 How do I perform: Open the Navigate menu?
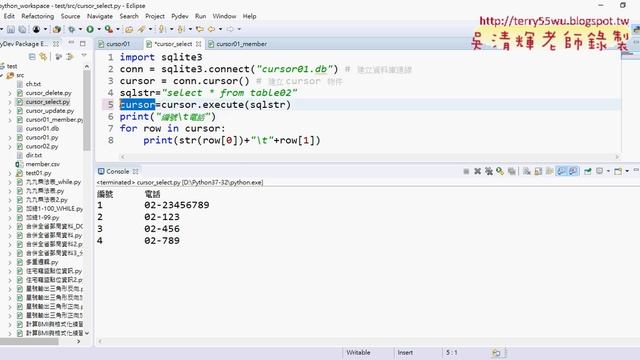tap(100, 16)
